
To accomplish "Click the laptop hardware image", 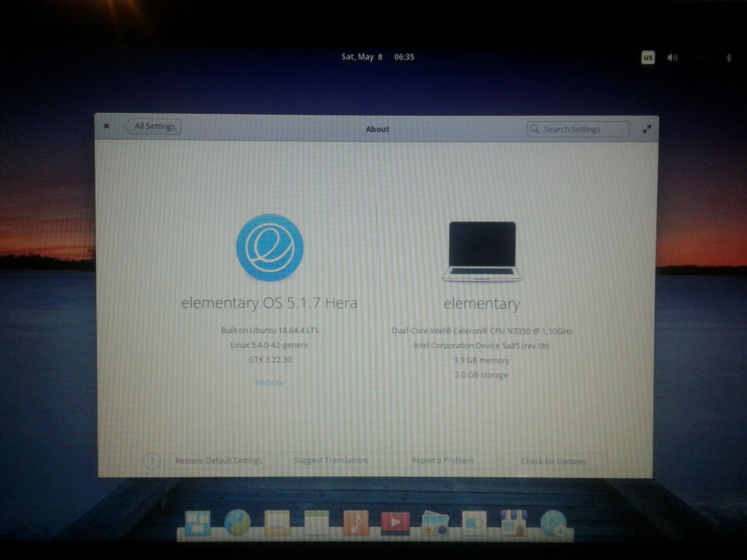I will pos(482,251).
